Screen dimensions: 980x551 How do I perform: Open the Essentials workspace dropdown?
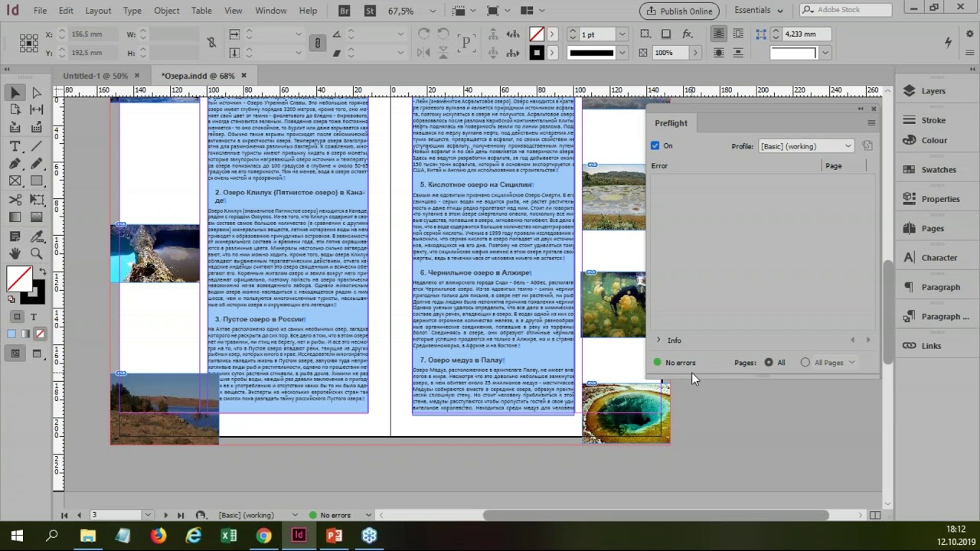pyautogui.click(x=758, y=11)
